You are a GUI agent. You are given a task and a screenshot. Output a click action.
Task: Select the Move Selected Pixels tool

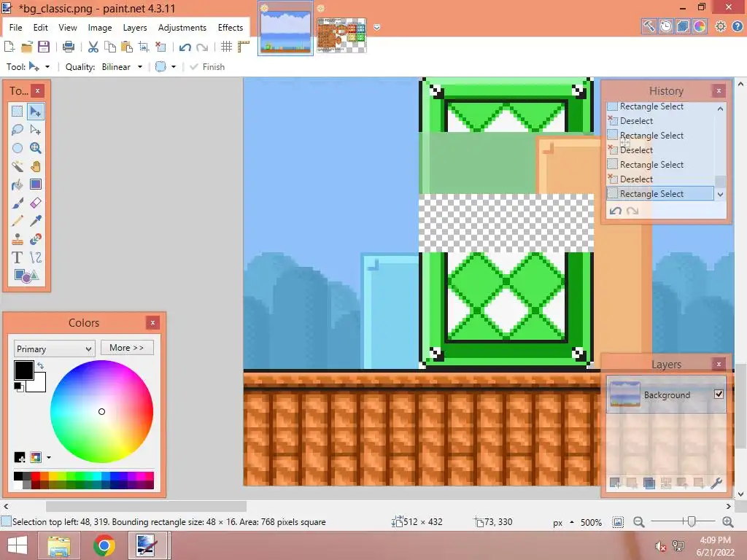point(35,112)
